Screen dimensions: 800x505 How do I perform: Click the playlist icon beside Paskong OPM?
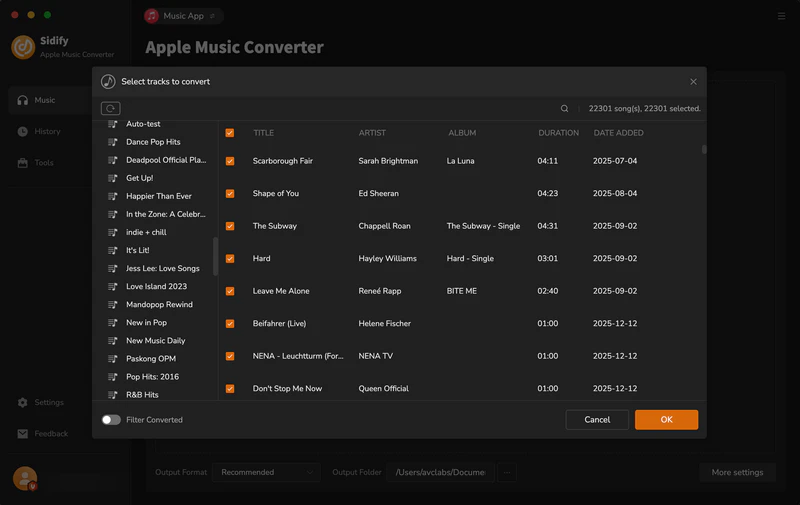pos(113,359)
